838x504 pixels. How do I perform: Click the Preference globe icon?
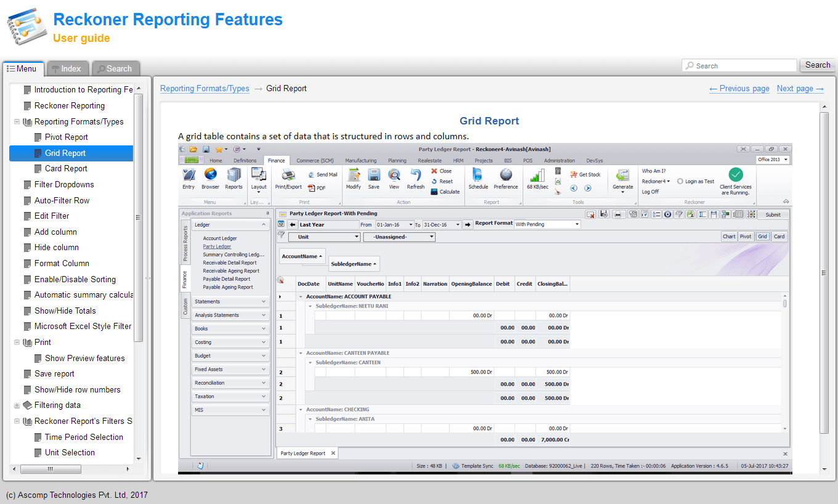(505, 179)
